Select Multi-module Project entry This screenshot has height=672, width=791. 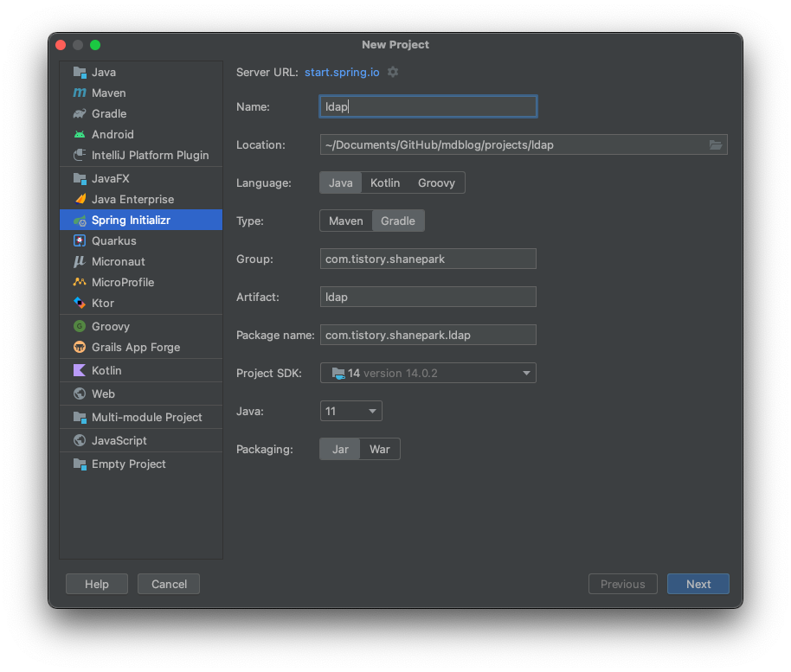click(x=141, y=417)
